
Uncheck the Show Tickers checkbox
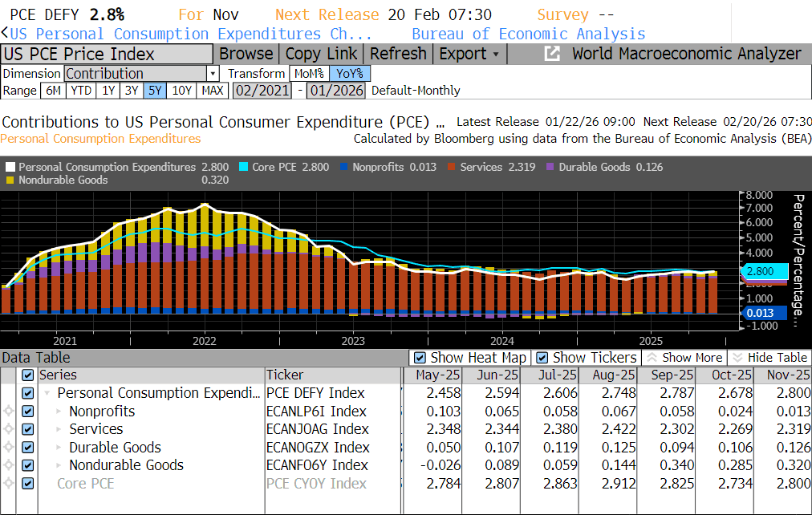542,358
